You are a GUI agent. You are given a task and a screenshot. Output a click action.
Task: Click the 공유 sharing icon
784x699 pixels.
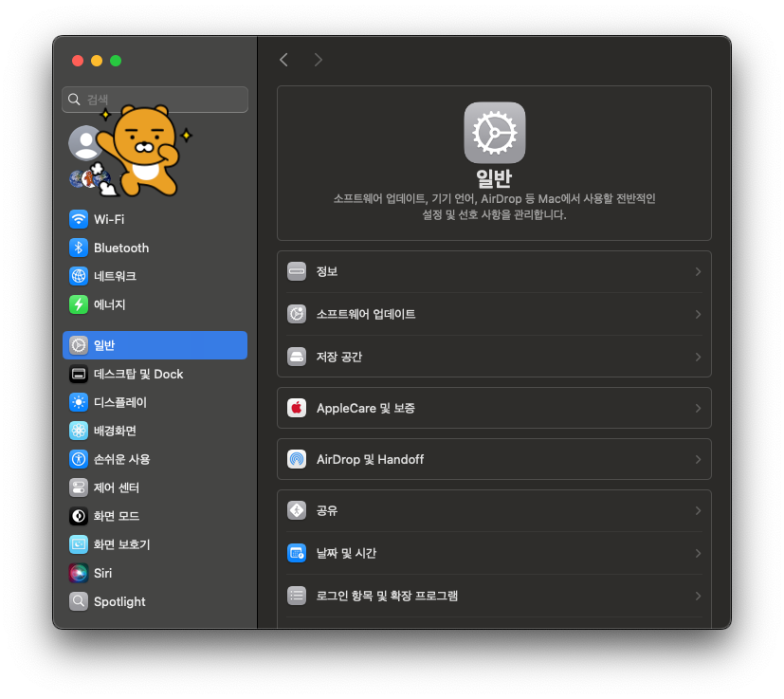297,511
